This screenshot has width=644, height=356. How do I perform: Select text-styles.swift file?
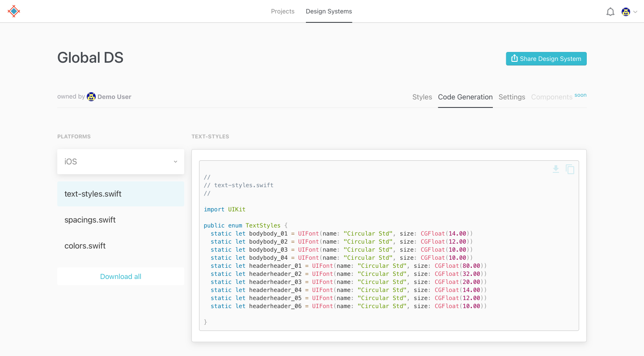click(x=121, y=194)
